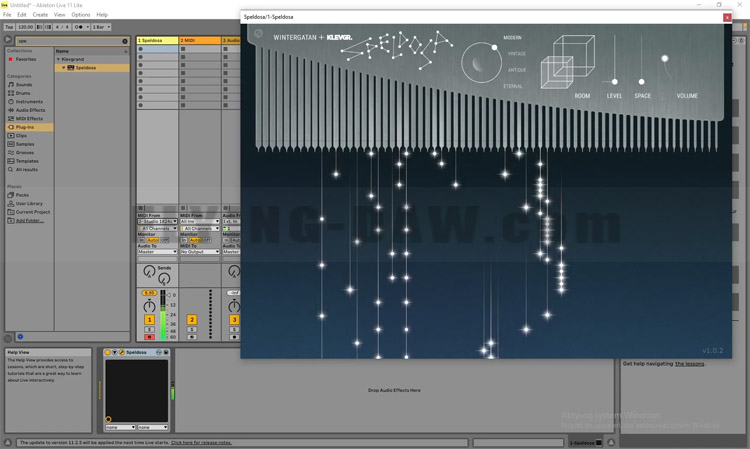
Task: Open the View menu
Action: point(59,15)
